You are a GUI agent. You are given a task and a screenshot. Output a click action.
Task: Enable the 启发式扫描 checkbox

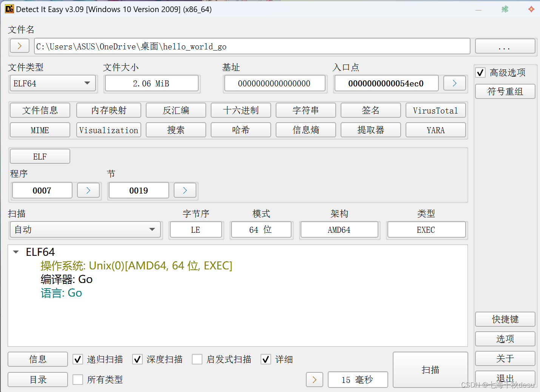coord(197,359)
